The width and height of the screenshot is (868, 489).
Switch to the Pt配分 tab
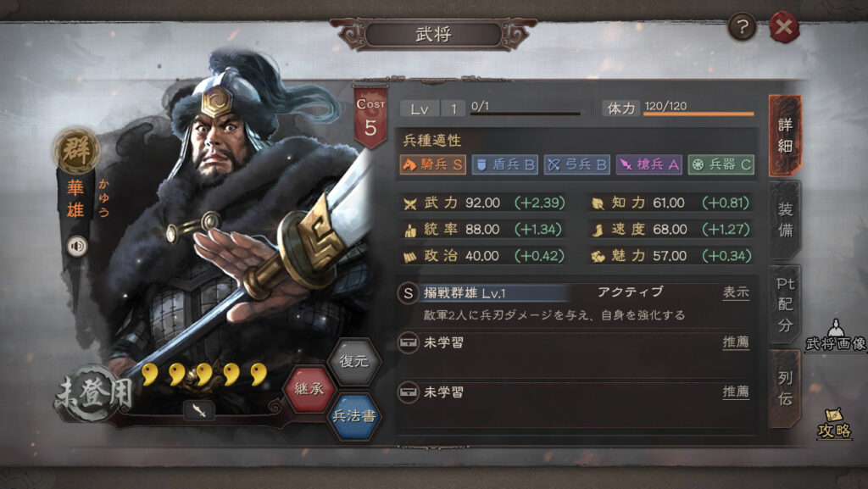tap(785, 304)
